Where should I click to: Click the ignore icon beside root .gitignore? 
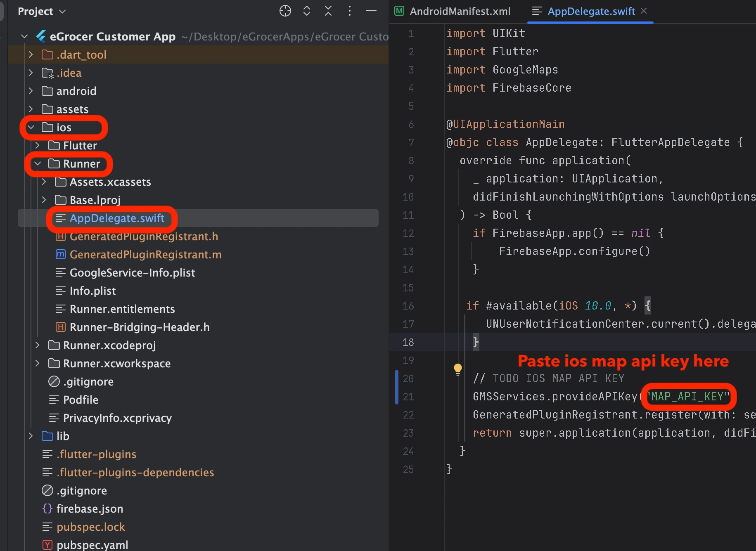point(47,490)
